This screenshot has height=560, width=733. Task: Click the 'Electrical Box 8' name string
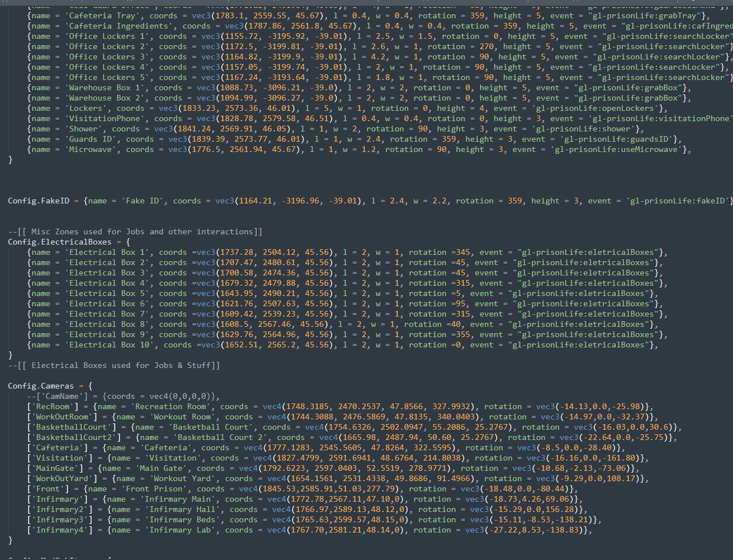pyautogui.click(x=107, y=324)
